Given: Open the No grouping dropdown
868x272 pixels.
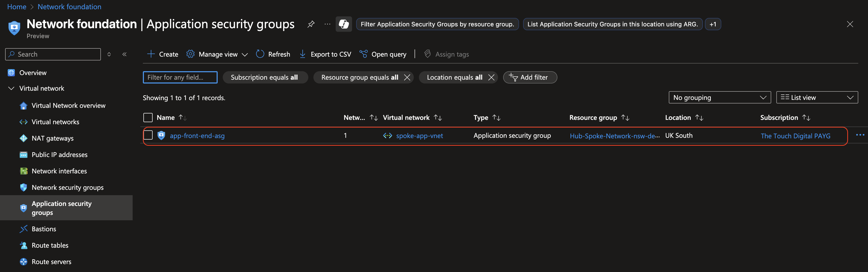Looking at the screenshot, I should [719, 97].
